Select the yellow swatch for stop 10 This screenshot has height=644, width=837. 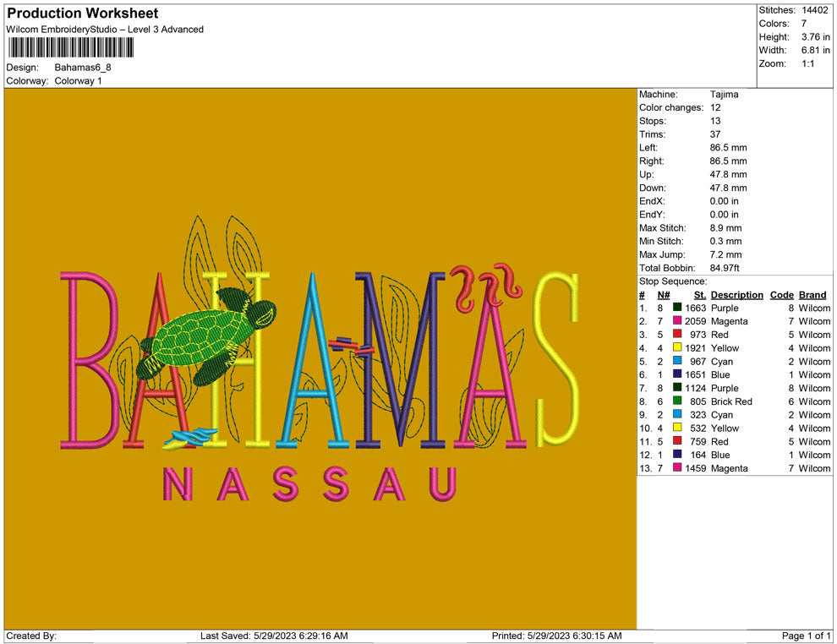tap(677, 428)
